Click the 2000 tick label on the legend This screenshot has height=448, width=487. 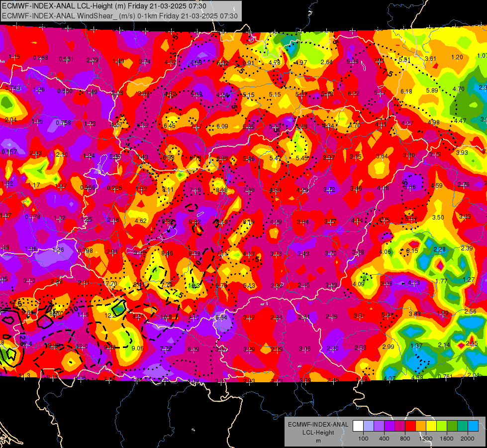pyautogui.click(x=468, y=439)
